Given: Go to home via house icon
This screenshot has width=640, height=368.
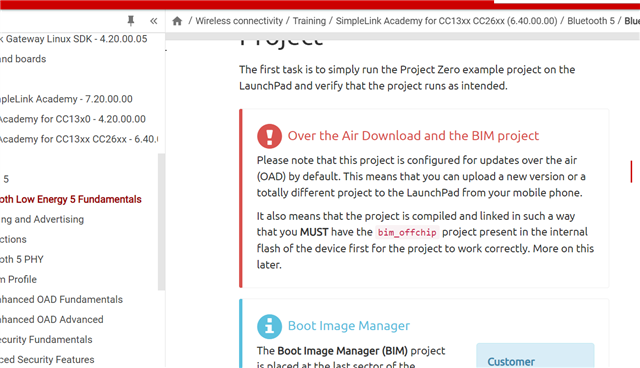Looking at the screenshot, I should pyautogui.click(x=177, y=21).
